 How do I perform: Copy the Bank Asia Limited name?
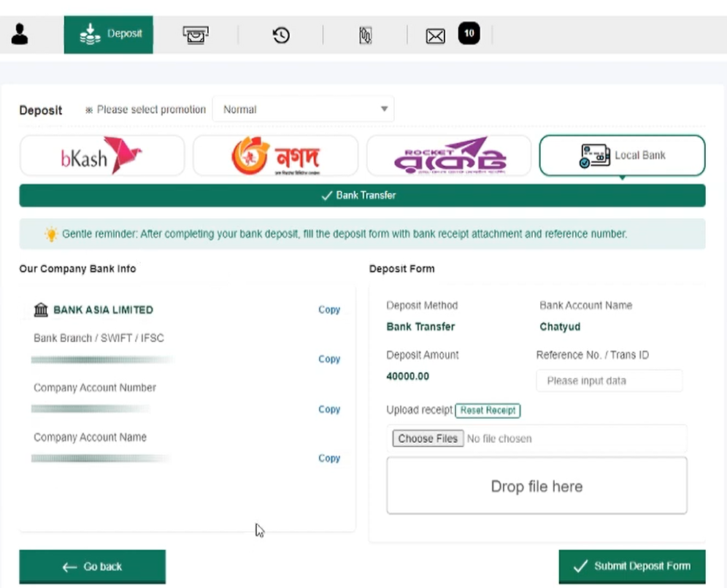(329, 309)
